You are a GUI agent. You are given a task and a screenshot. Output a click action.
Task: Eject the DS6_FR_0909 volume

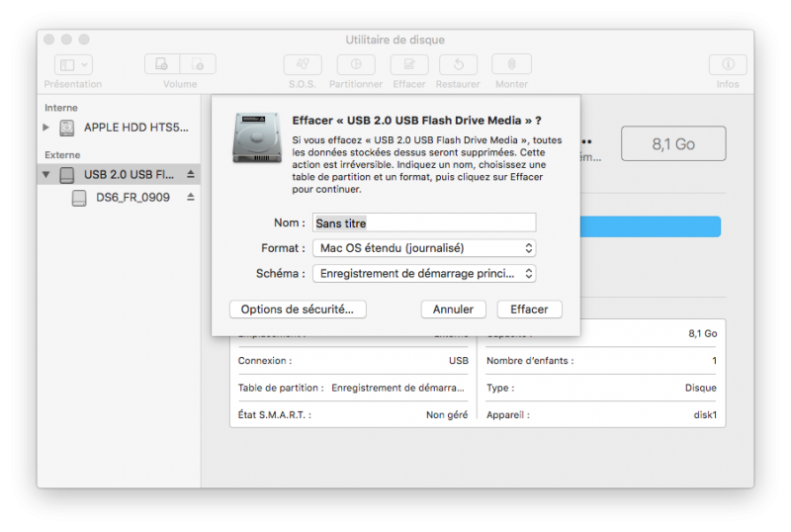pos(190,197)
